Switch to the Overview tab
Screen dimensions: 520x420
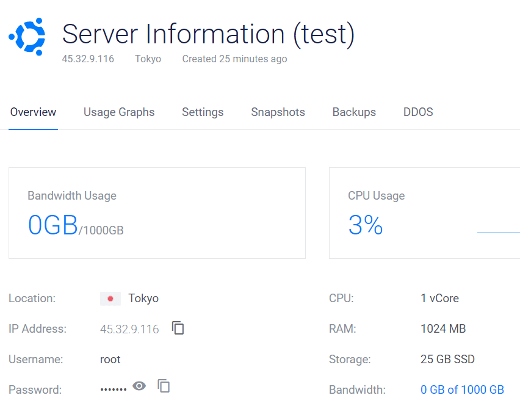pyautogui.click(x=33, y=112)
